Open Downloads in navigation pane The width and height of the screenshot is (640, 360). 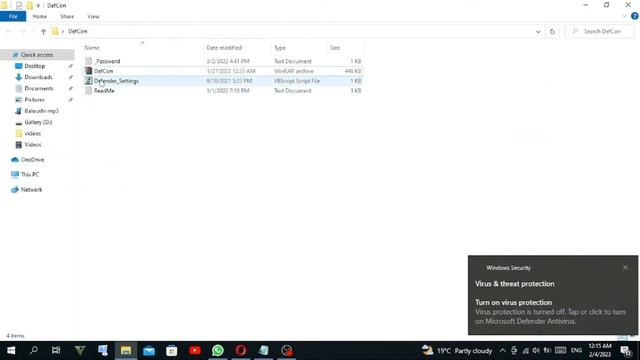(x=38, y=77)
